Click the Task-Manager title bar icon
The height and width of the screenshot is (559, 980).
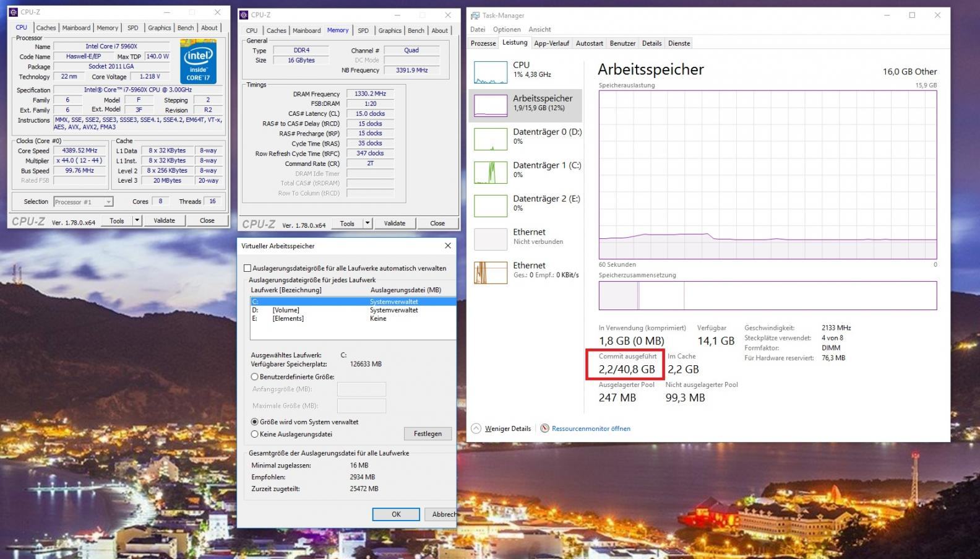pyautogui.click(x=475, y=15)
